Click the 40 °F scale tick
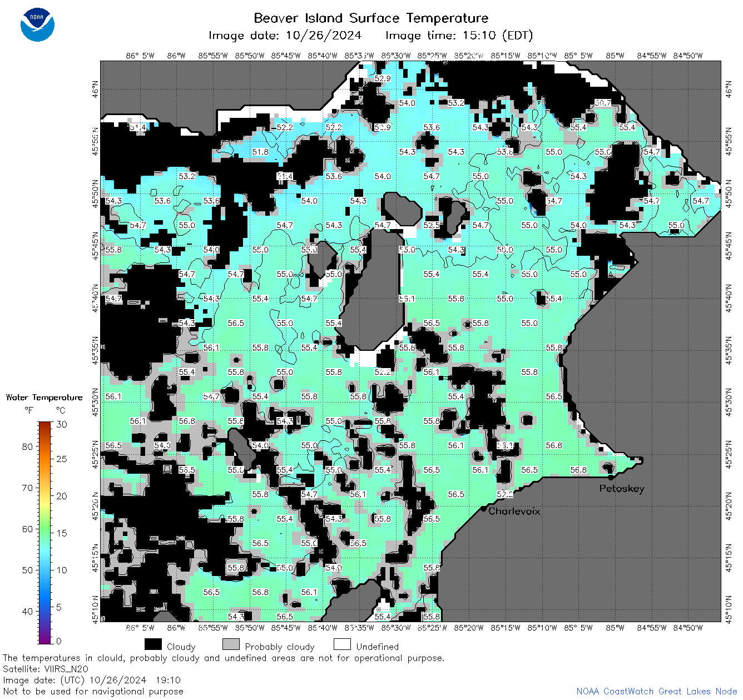 27,611
